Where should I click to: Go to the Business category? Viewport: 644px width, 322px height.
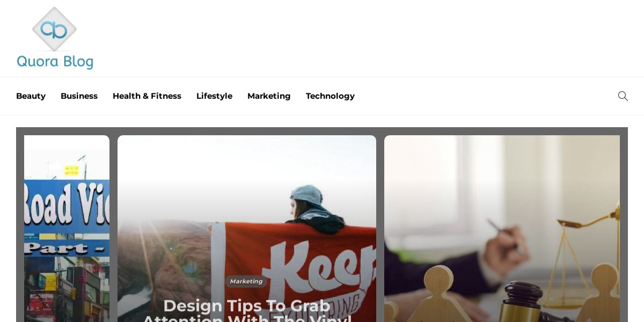(79, 96)
